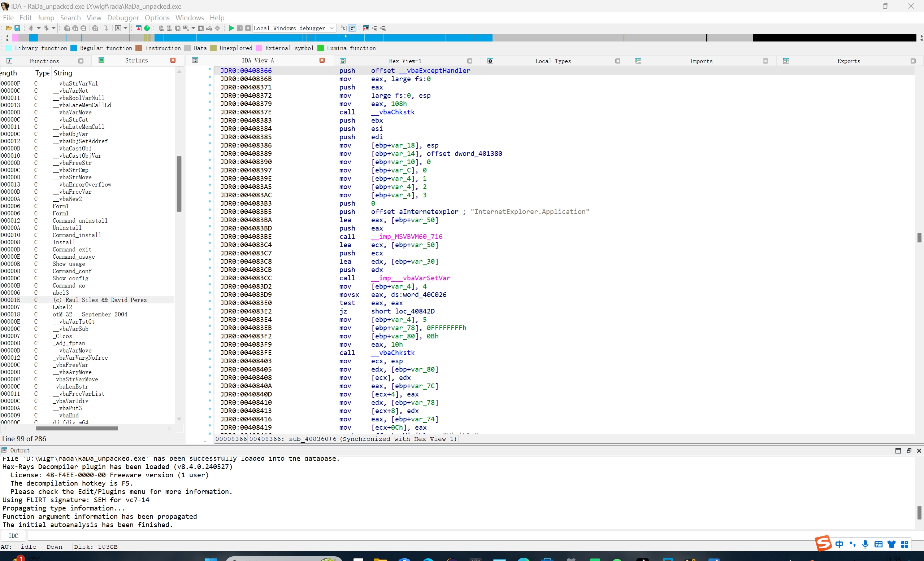This screenshot has height=561, width=924.
Task: Terminate the process with the stop icon
Action: pos(248,28)
